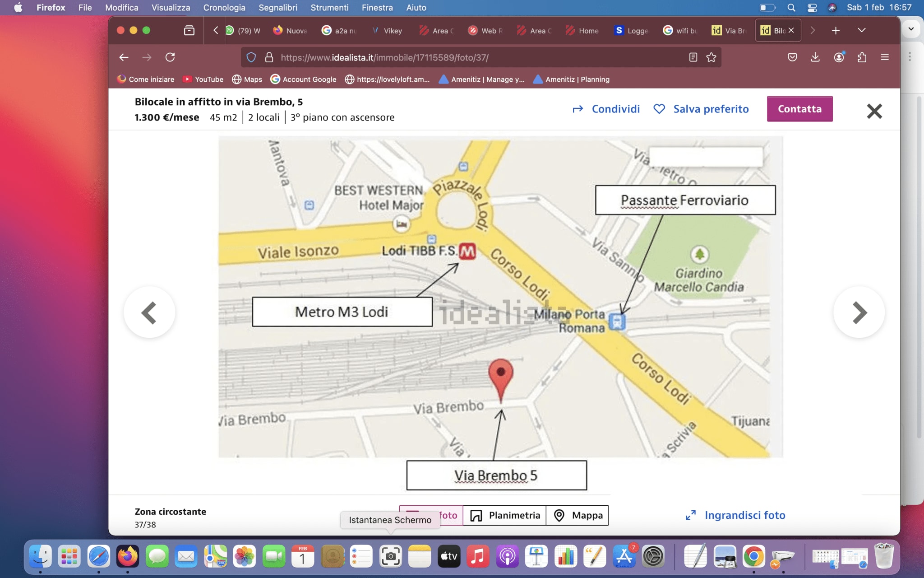Viewport: 924px width, 578px height.
Task: Open the Apple menu
Action: (18, 8)
